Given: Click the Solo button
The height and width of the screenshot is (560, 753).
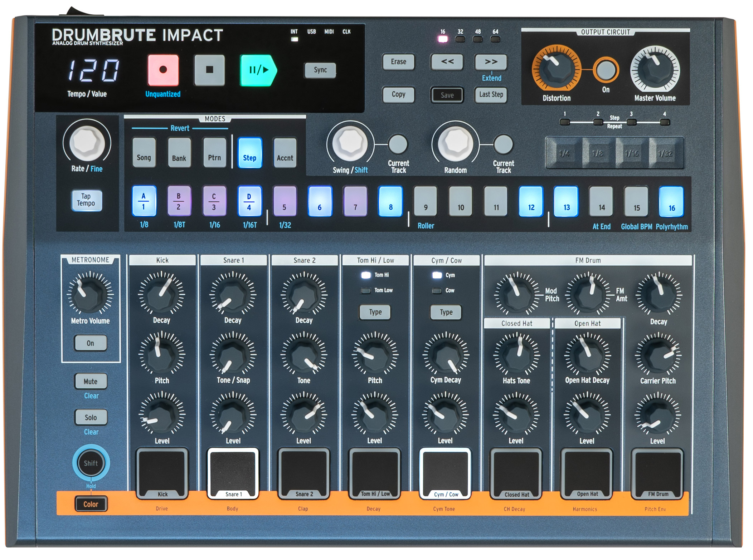Looking at the screenshot, I should coord(91,417).
